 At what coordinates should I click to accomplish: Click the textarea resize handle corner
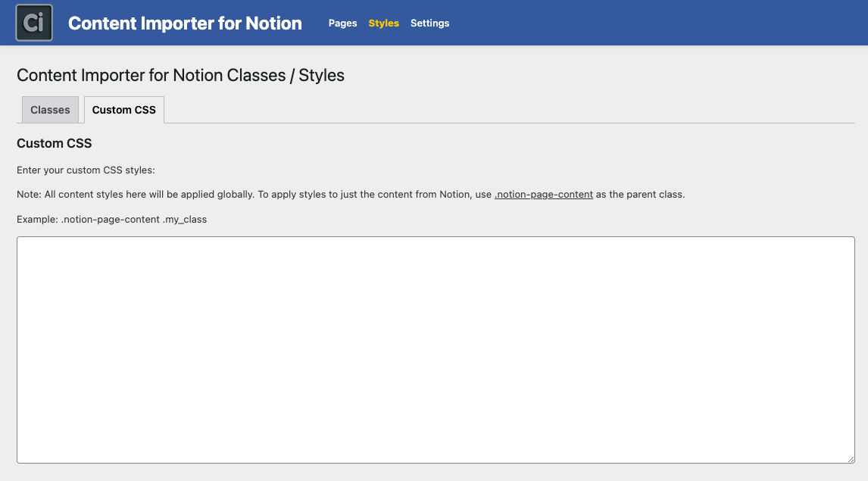point(851,459)
